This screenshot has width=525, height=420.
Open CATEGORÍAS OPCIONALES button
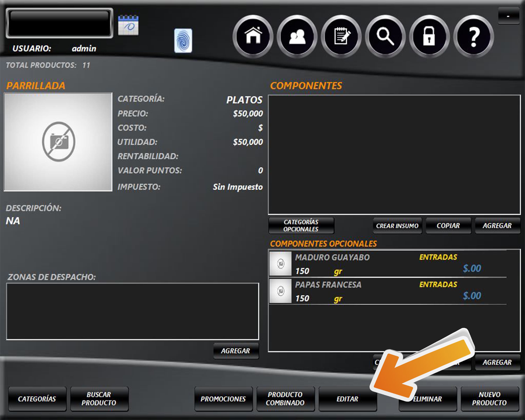pos(301,225)
